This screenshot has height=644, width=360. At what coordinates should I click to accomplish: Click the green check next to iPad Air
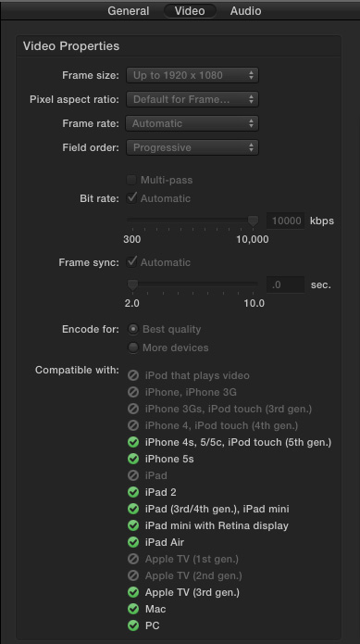[x=133, y=542]
